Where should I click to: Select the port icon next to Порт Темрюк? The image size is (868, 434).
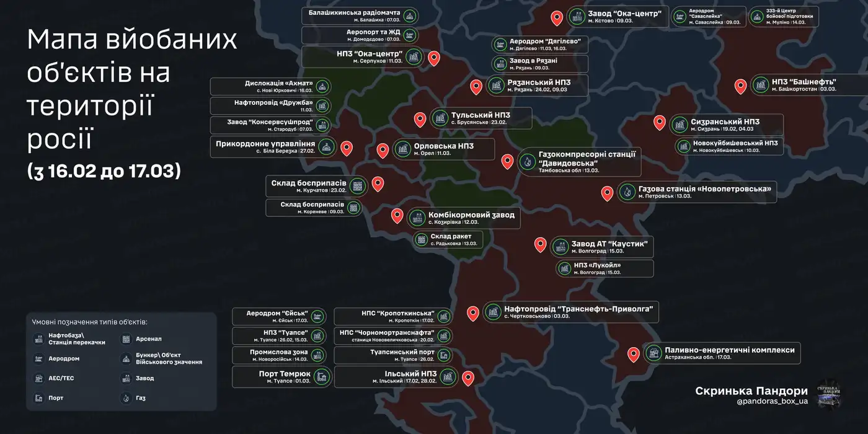322,376
